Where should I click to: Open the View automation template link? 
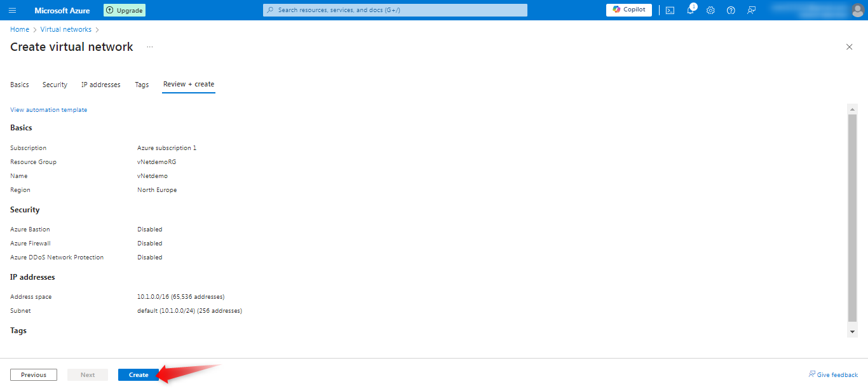(49, 110)
